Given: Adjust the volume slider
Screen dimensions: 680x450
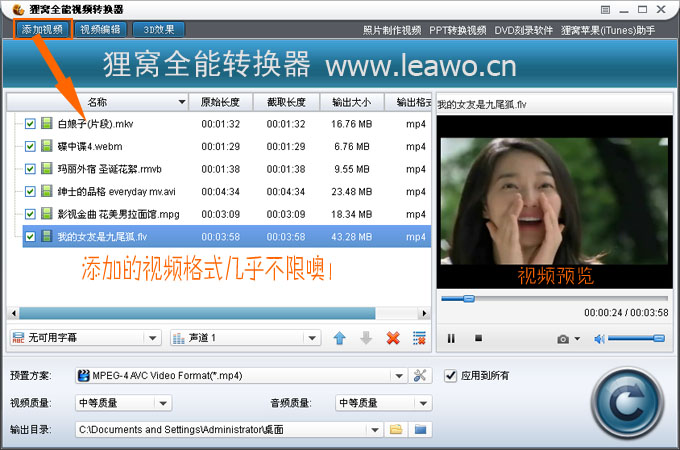Looking at the screenshot, I should (x=636, y=338).
